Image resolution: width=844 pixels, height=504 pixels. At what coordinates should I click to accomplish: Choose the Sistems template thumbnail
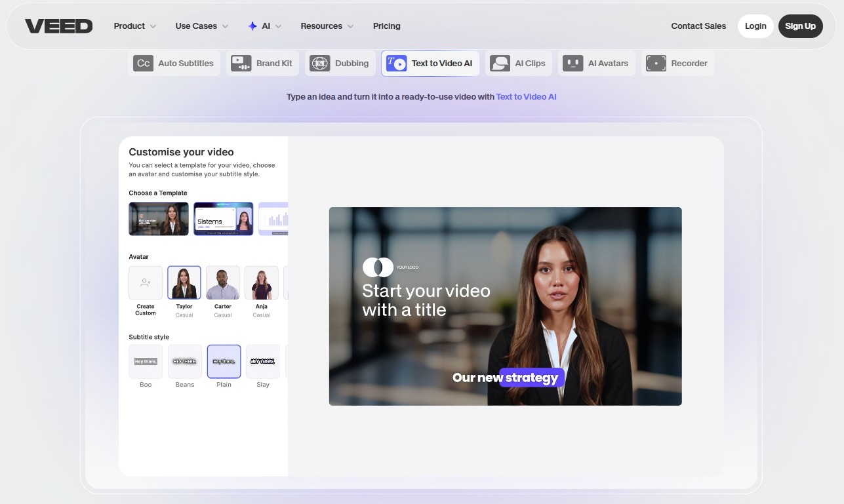(223, 219)
